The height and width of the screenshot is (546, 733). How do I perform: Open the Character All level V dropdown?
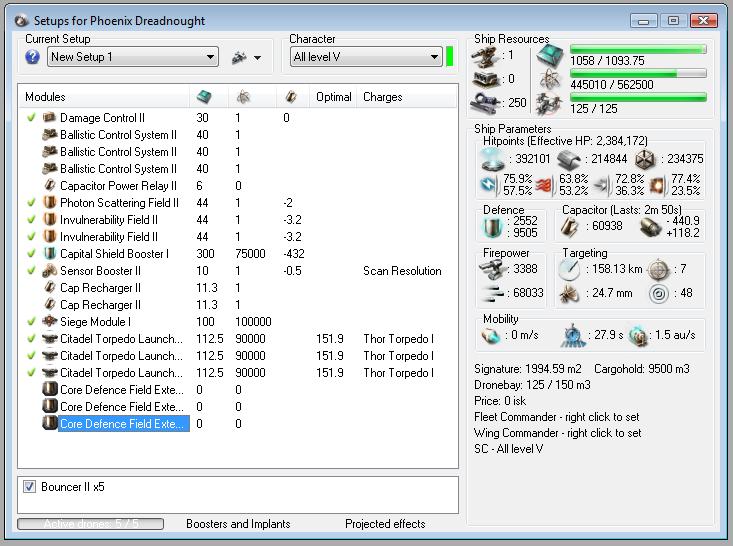[366, 57]
